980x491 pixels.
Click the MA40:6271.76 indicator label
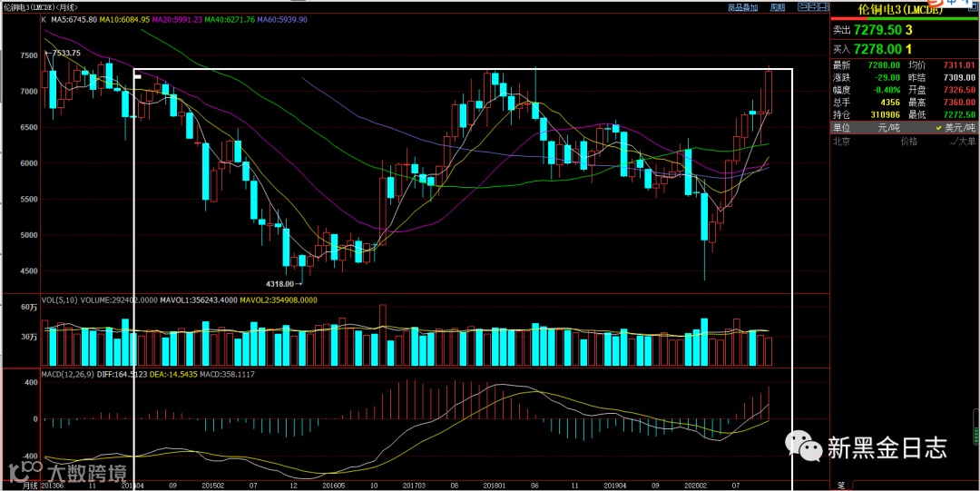pyautogui.click(x=230, y=20)
